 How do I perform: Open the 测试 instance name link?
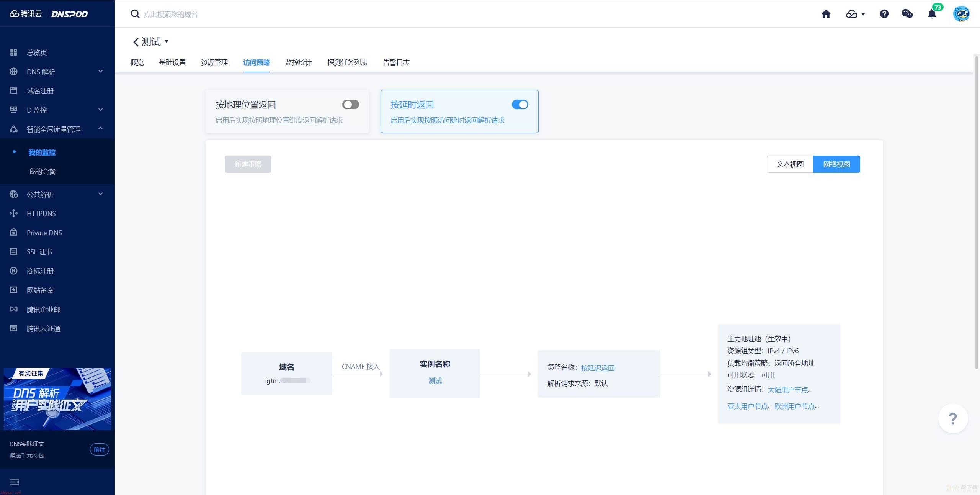click(435, 381)
